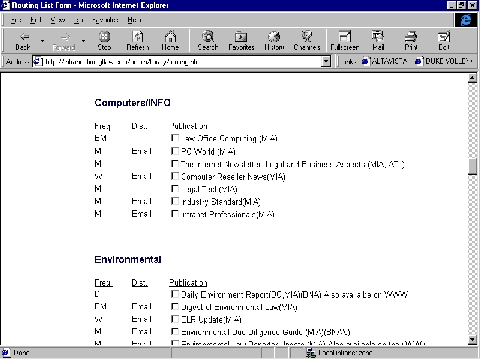Click the Publication column header under Environmental
480x360 pixels.
pos(188,283)
